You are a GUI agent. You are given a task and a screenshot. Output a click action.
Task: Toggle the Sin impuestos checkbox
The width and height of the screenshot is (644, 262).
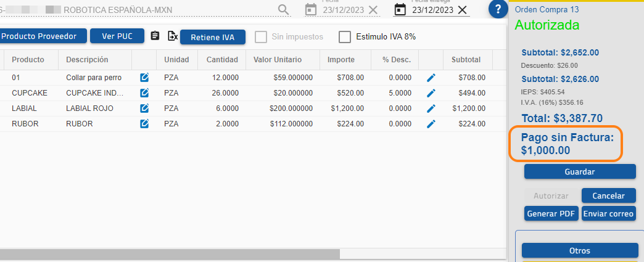click(261, 37)
